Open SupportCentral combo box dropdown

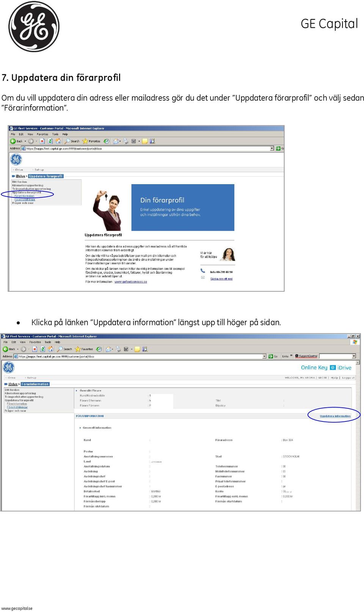pos(354,356)
